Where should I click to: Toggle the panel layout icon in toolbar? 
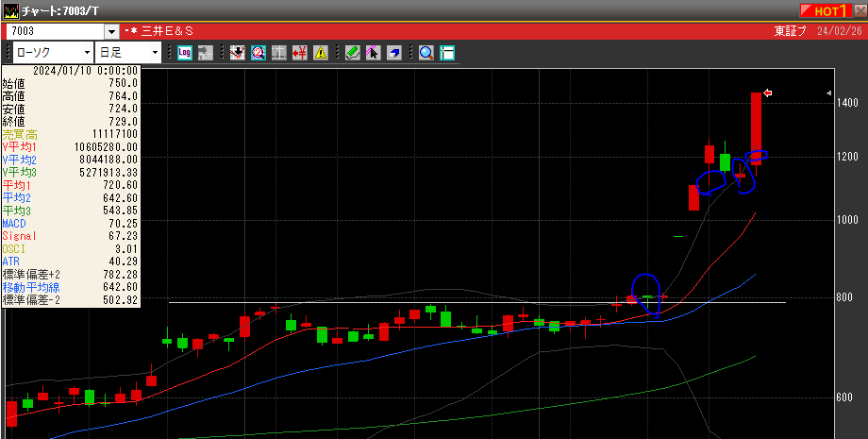(x=447, y=53)
